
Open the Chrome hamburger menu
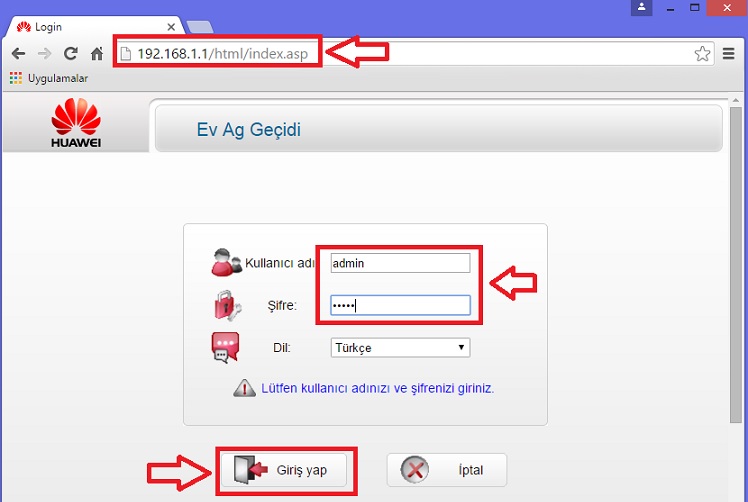click(729, 54)
